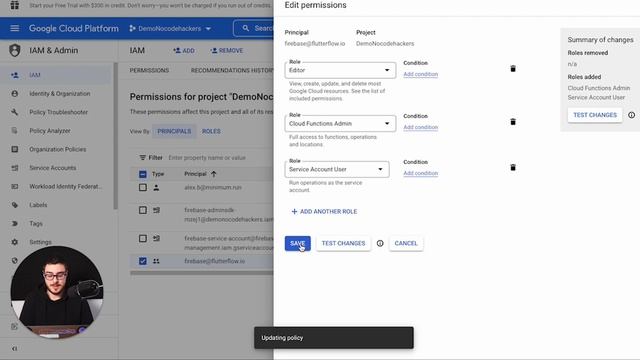Click the IAM & Admin shield icon

15,50
